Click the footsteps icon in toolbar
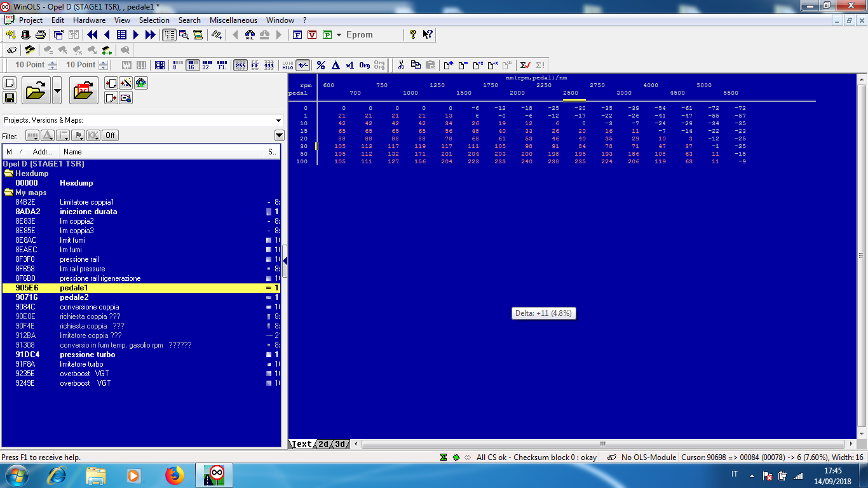Screen dimensions: 868x488 tap(217, 34)
